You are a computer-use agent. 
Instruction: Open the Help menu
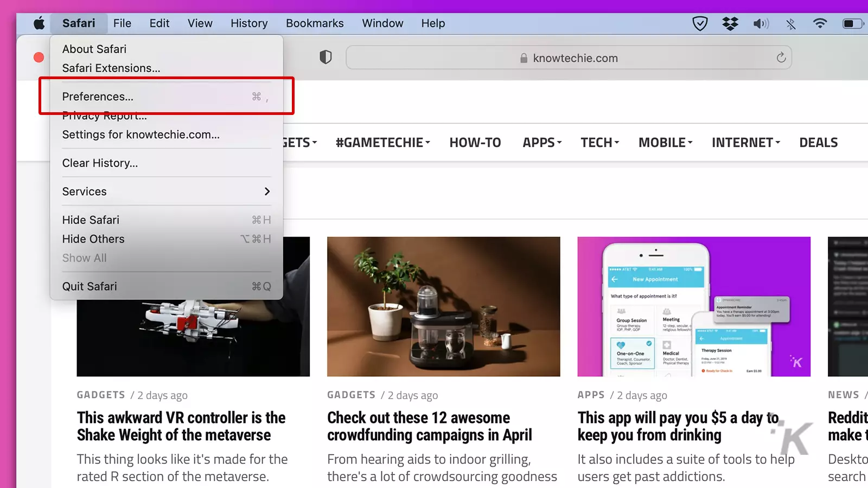pos(433,23)
